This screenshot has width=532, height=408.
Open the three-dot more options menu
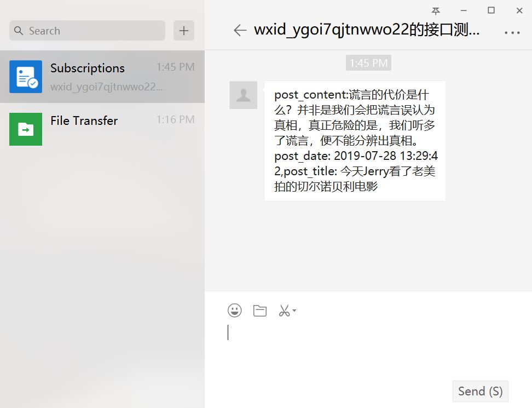512,33
